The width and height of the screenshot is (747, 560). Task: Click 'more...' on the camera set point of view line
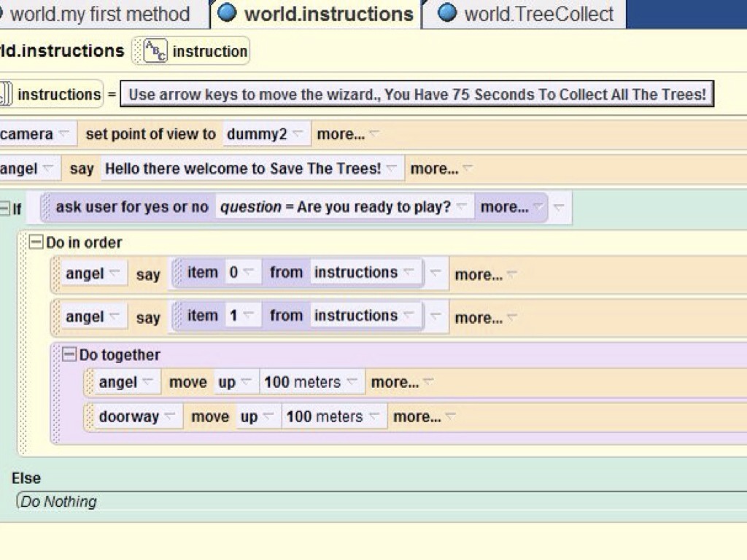click(x=341, y=134)
